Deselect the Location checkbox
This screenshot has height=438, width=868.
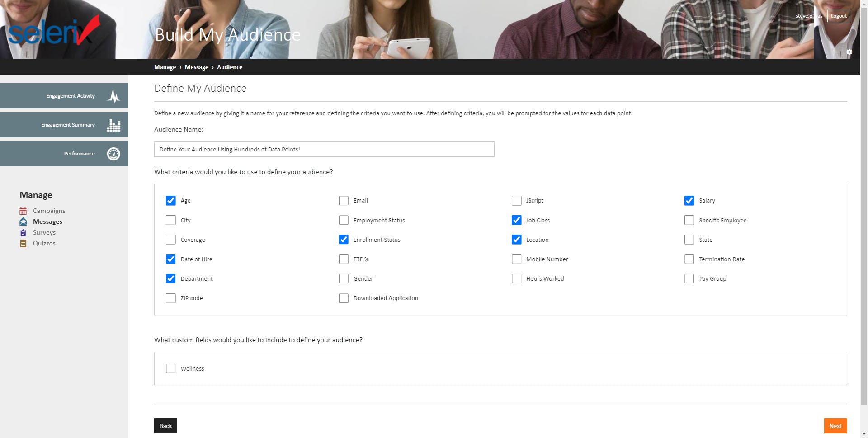(516, 240)
